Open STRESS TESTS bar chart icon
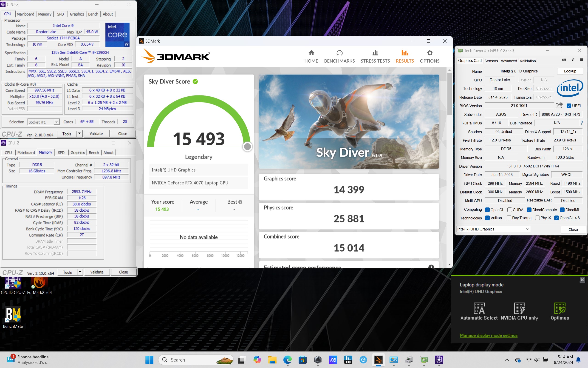Viewport: 588px width, 368px height. click(375, 53)
